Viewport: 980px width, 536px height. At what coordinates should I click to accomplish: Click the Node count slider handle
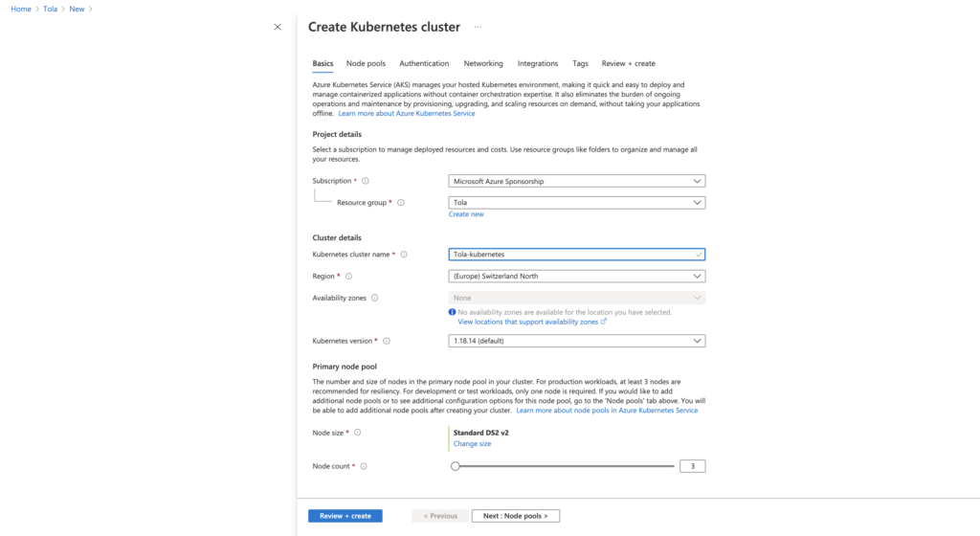pos(456,466)
